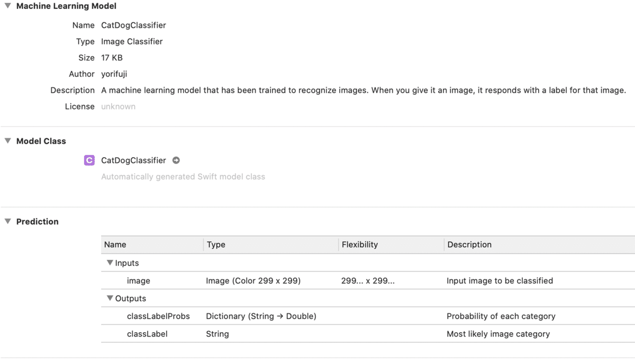Collapse the Outputs group triangle
635x364 pixels.
110,298
